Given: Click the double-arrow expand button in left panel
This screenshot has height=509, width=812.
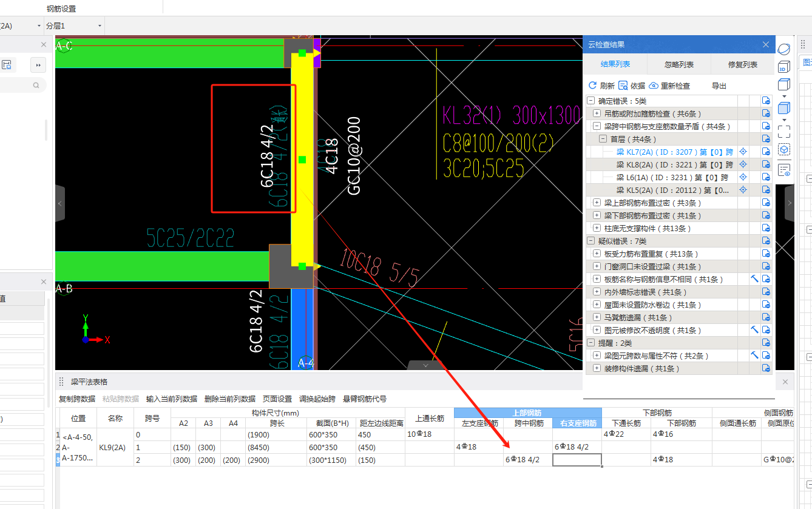Looking at the screenshot, I should (x=38, y=65).
